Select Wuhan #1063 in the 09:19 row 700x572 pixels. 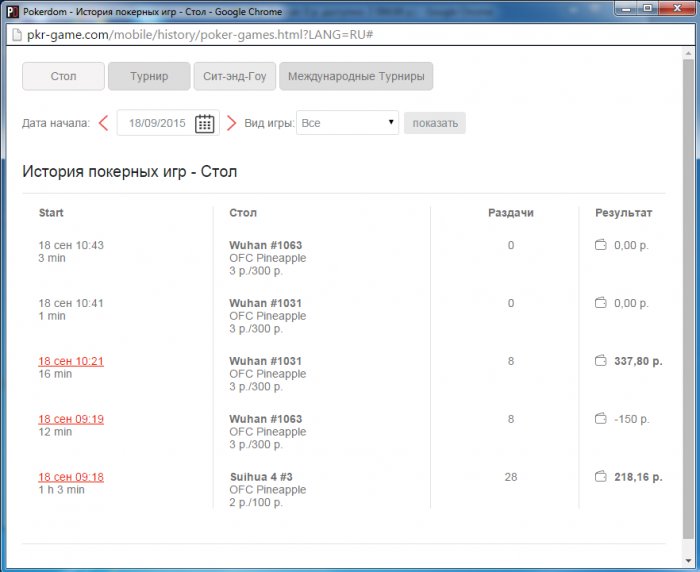[266, 419]
